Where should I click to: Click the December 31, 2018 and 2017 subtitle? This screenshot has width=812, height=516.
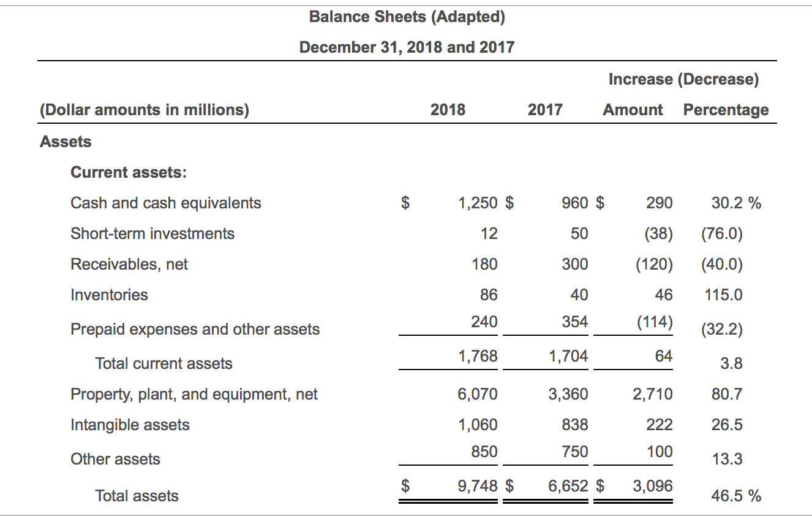(x=406, y=47)
